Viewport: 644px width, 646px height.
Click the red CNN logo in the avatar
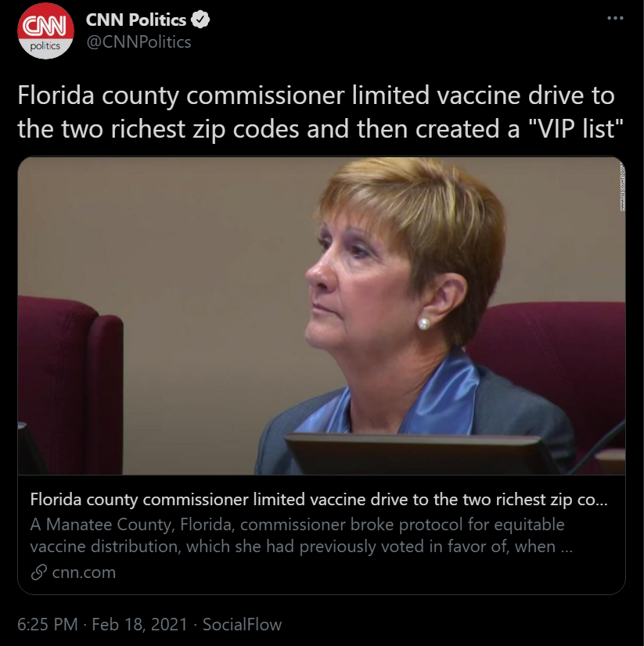45,25
